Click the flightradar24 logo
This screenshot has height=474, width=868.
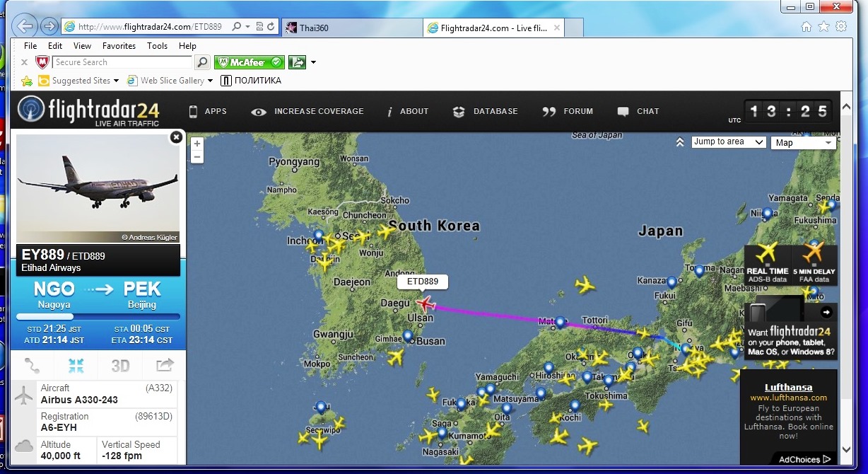tap(88, 111)
